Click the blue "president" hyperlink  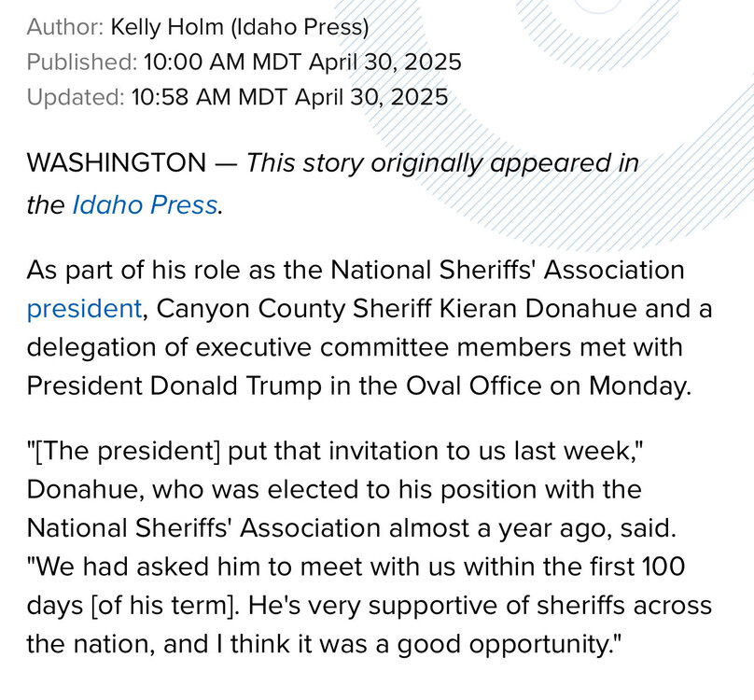coord(84,308)
